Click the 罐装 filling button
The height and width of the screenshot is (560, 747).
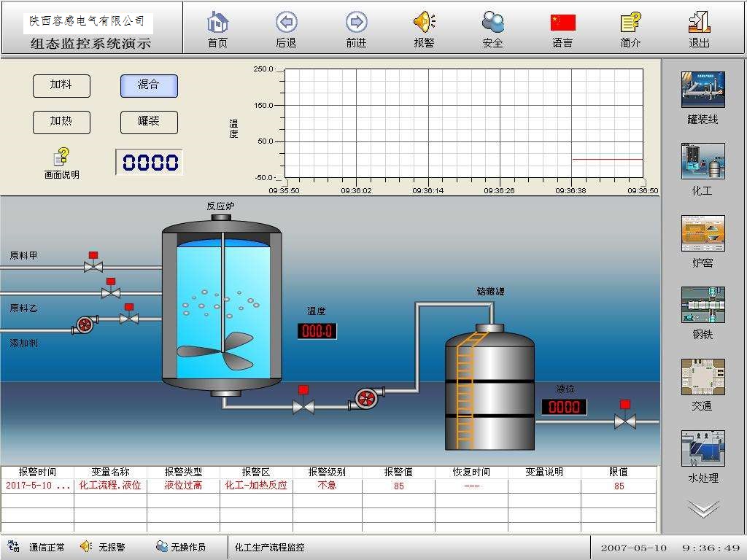click(149, 122)
